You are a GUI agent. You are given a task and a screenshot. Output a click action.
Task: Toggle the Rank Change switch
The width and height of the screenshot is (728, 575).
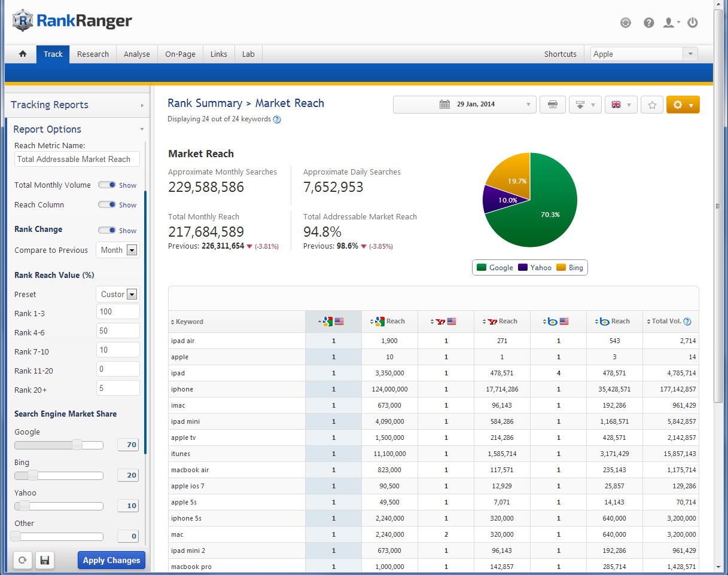(x=108, y=231)
